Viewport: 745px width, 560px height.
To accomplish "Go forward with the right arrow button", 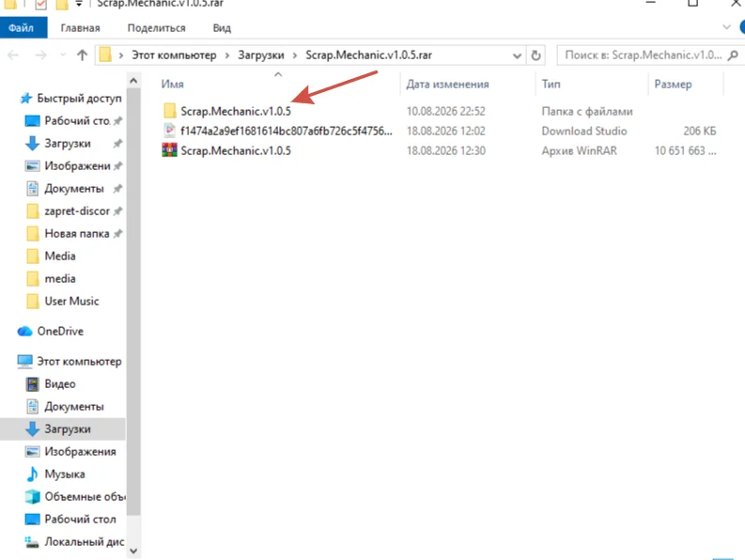I will 40,55.
